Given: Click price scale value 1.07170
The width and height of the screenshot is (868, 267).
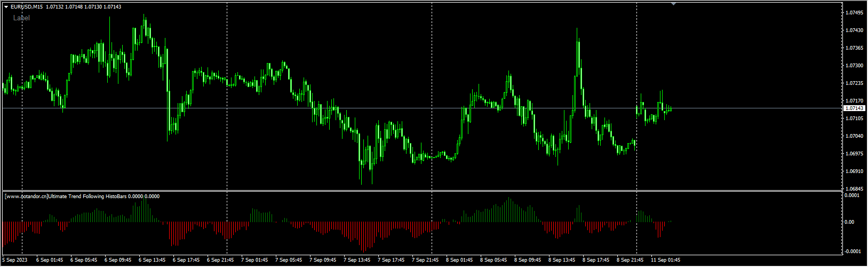Looking at the screenshot, I should tap(855, 101).
